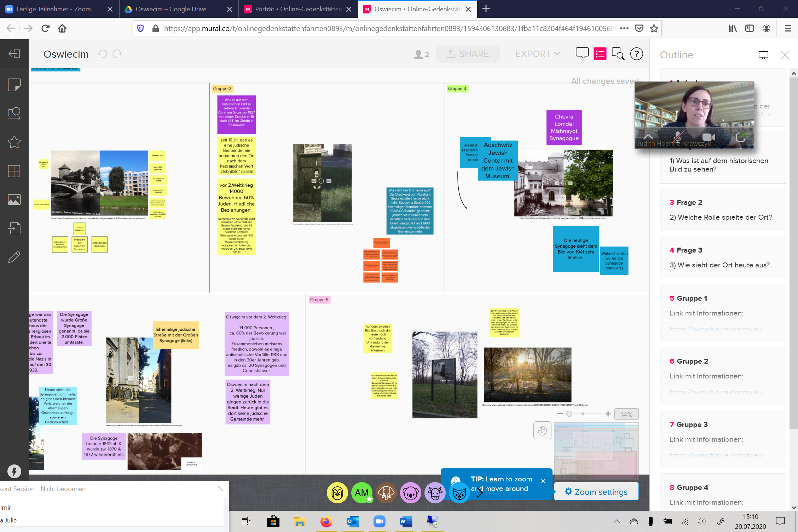Viewport: 798px width, 532px height.
Task: Open the star icons library
Action: (x=14, y=142)
